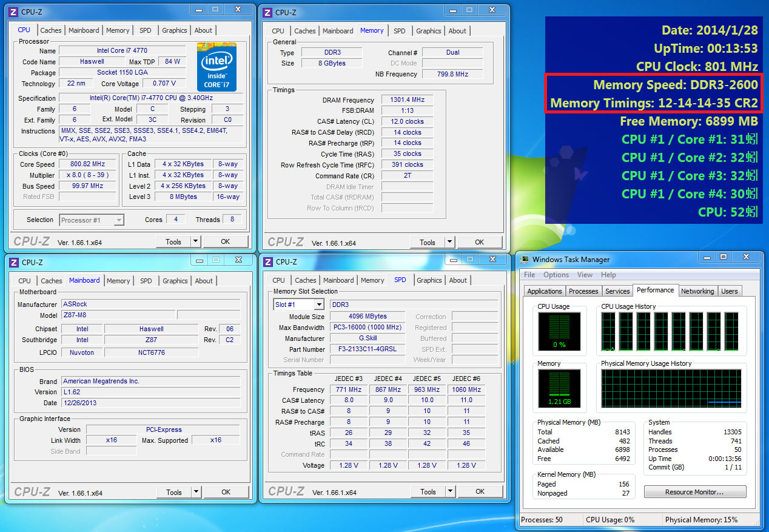Open the Tools dropdown arrow in the SPD window
Image resolution: width=769 pixels, height=532 pixels.
point(450,491)
